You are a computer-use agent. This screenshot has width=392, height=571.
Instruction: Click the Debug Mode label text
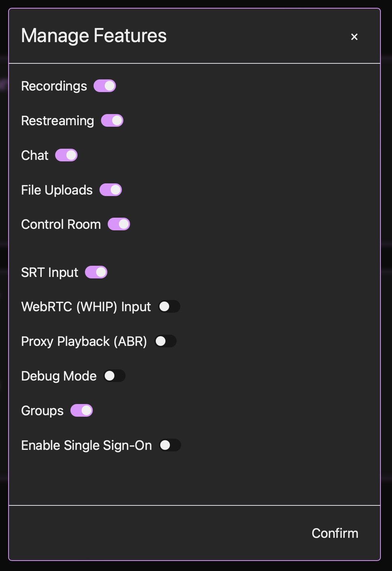[59, 376]
